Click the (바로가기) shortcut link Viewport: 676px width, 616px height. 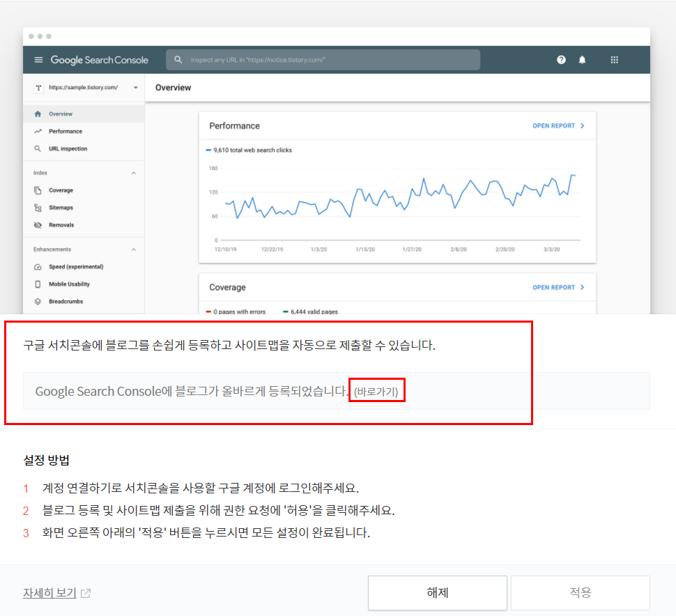[376, 392]
